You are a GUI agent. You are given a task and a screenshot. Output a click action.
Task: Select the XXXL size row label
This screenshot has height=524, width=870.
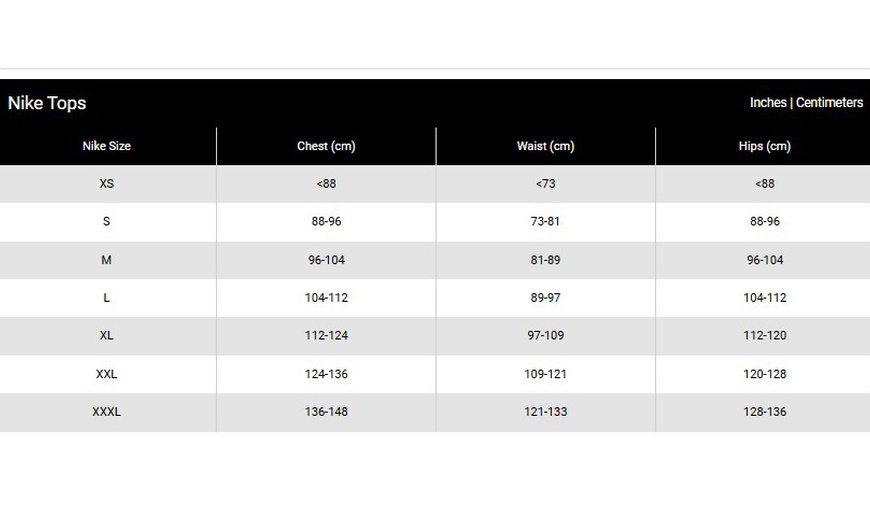point(106,412)
